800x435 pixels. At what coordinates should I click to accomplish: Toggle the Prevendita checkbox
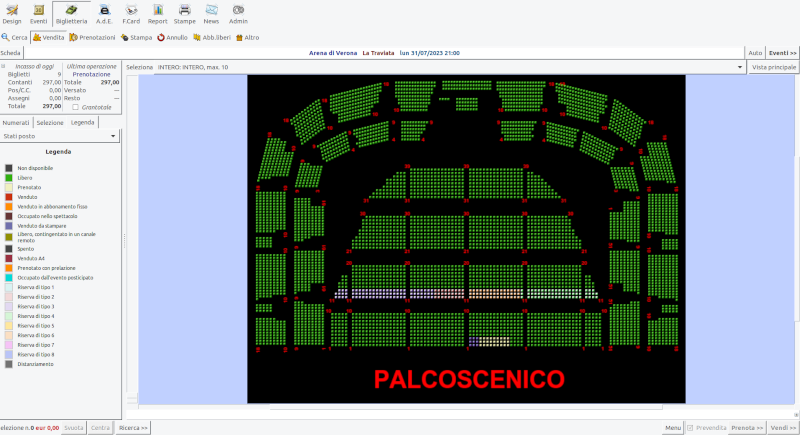[x=690, y=428]
